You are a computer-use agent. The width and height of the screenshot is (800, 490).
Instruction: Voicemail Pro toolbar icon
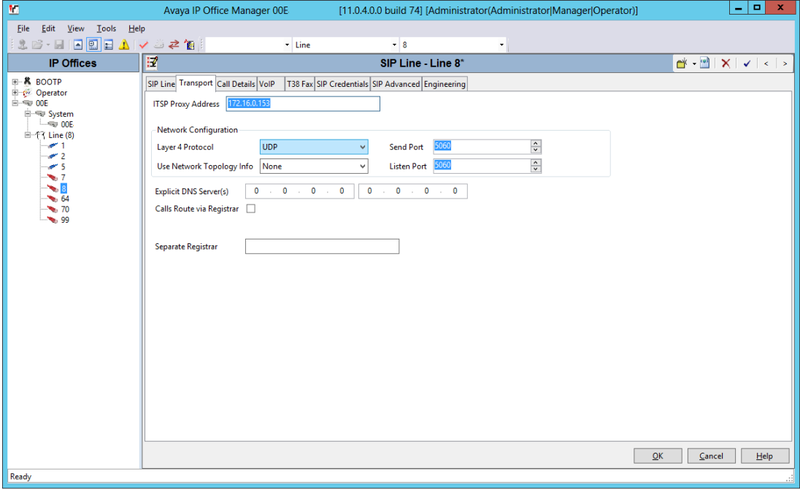pos(190,45)
